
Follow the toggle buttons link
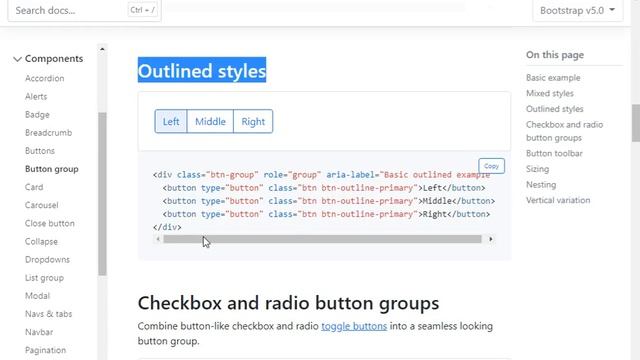point(354,326)
